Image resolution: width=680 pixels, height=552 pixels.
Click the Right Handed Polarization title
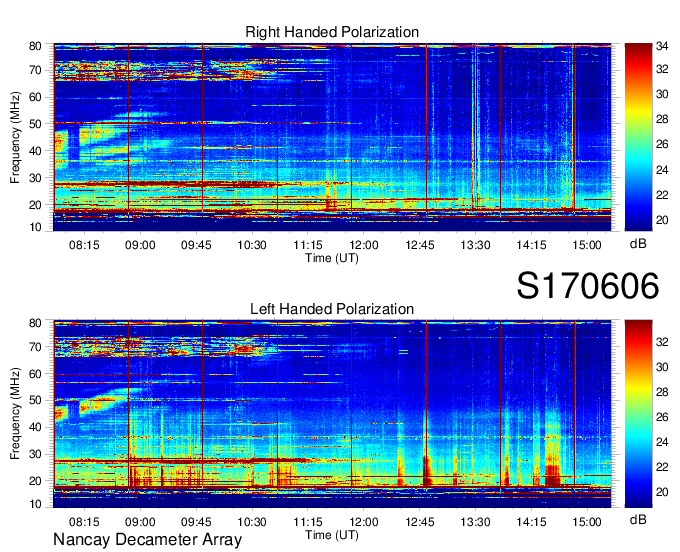[x=332, y=32]
